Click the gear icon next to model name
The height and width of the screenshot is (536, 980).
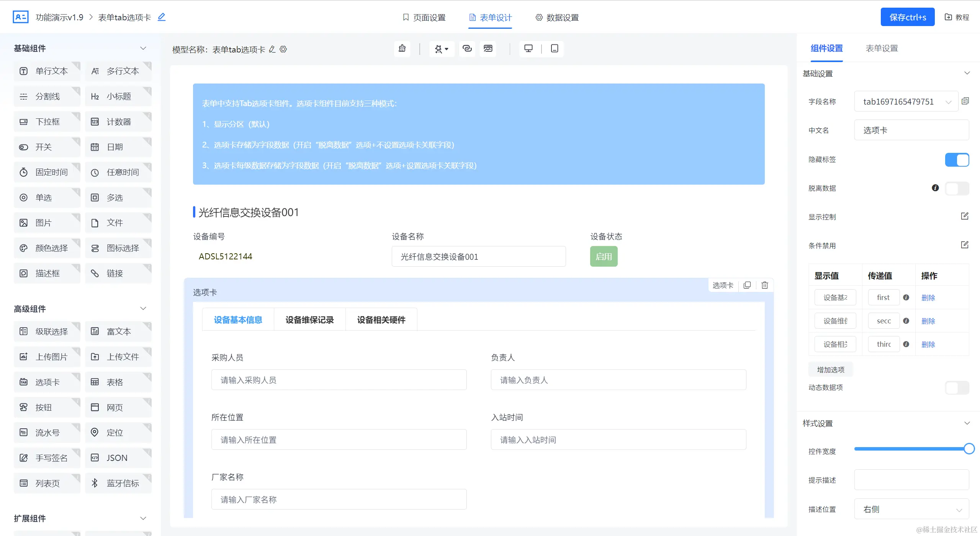click(x=283, y=49)
